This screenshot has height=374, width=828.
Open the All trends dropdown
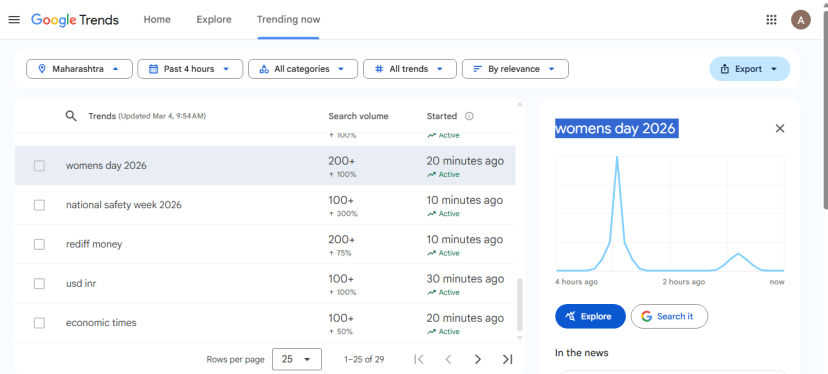coord(410,69)
